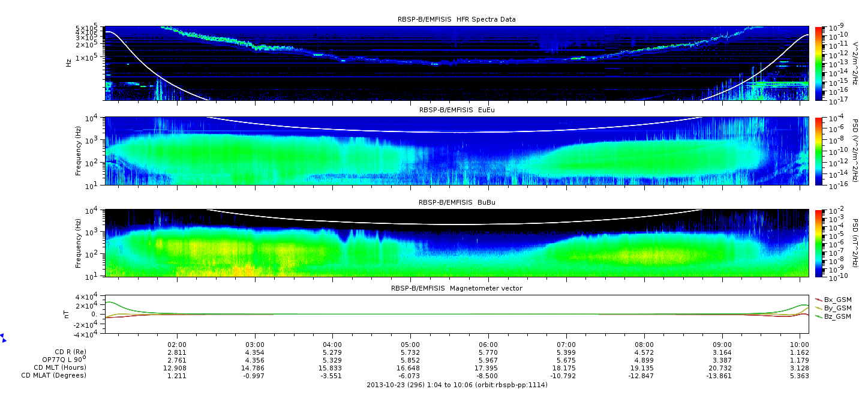Viewport: 868px width, 395px height.
Task: Click the Magnetometer vector panel title
Action: click(x=456, y=288)
